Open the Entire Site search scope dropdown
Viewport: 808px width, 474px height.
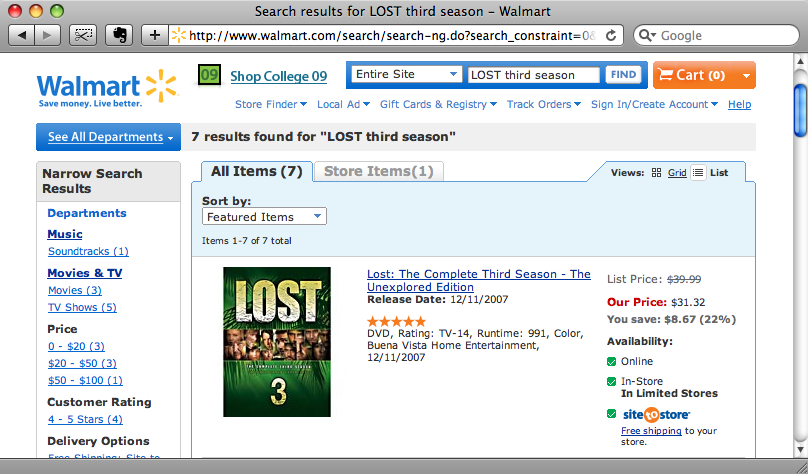406,74
